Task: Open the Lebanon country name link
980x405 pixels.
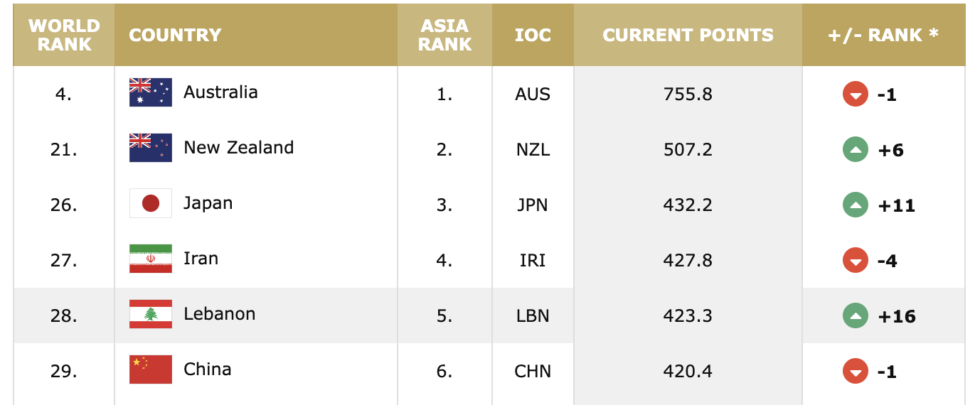Action: (219, 314)
